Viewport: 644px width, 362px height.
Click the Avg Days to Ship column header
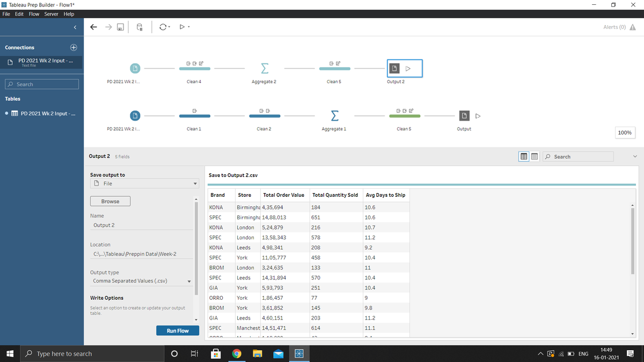pos(385,195)
